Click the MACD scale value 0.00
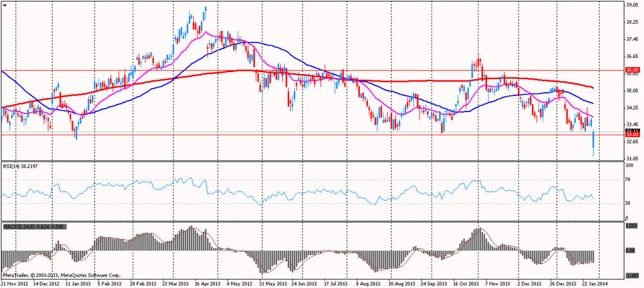The height and width of the screenshot is (288, 644). coord(630,250)
